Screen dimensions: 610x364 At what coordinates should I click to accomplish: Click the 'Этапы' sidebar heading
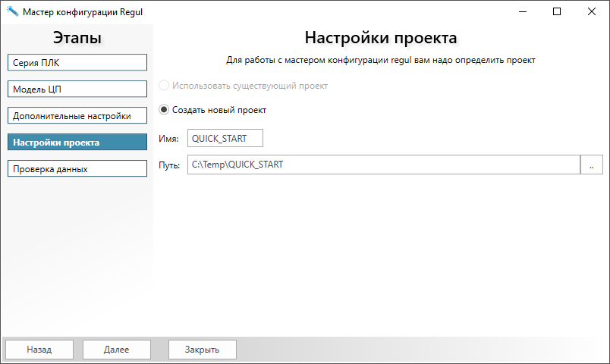[x=77, y=38]
